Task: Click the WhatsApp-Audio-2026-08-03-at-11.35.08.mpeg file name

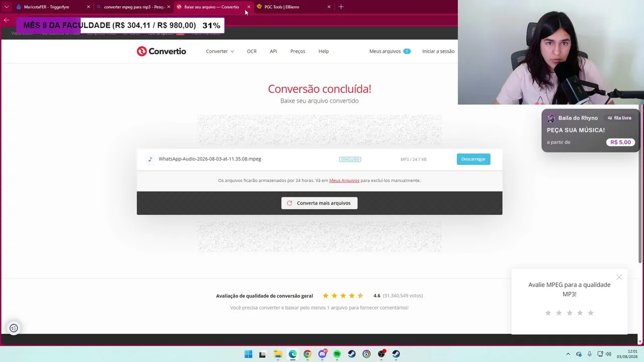Action: (x=210, y=159)
